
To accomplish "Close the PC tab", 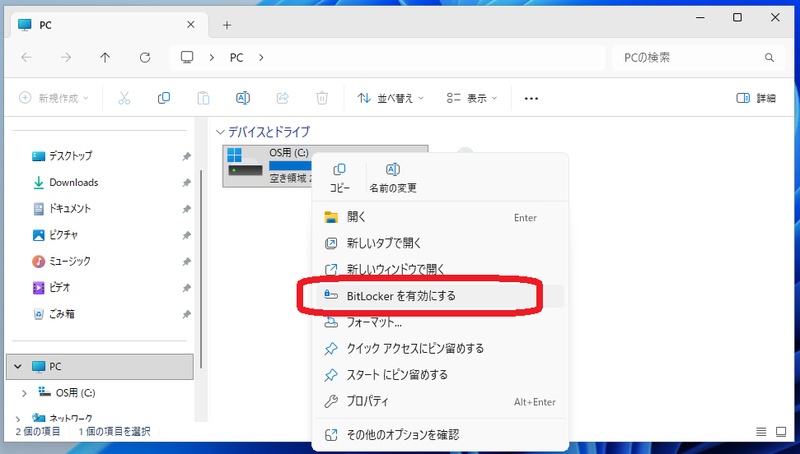I will (191, 24).
